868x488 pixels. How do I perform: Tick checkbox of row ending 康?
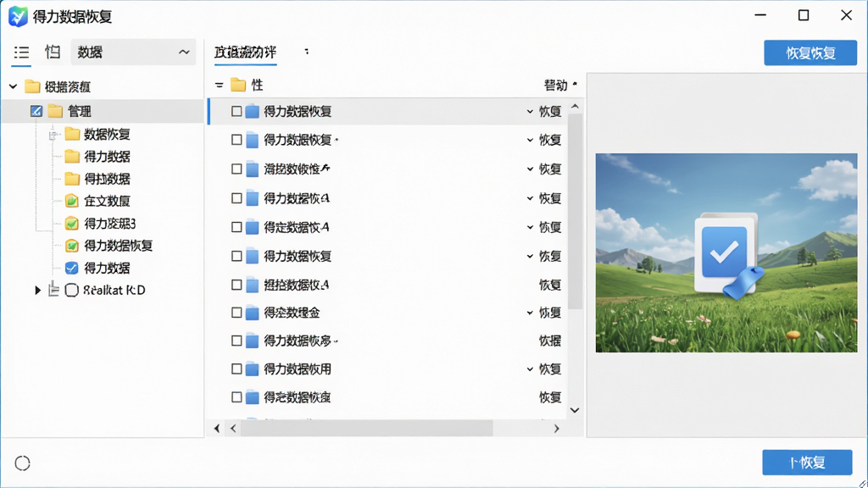(x=236, y=397)
